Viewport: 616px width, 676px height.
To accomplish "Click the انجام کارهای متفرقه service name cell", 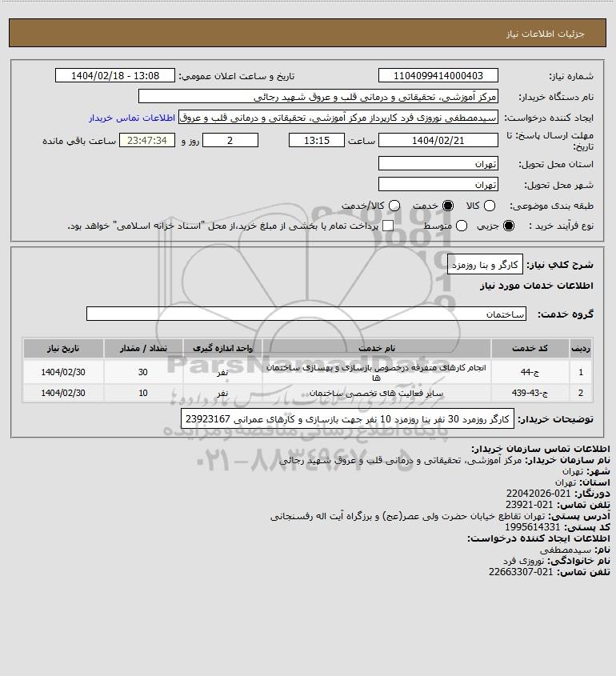I will (x=376, y=372).
